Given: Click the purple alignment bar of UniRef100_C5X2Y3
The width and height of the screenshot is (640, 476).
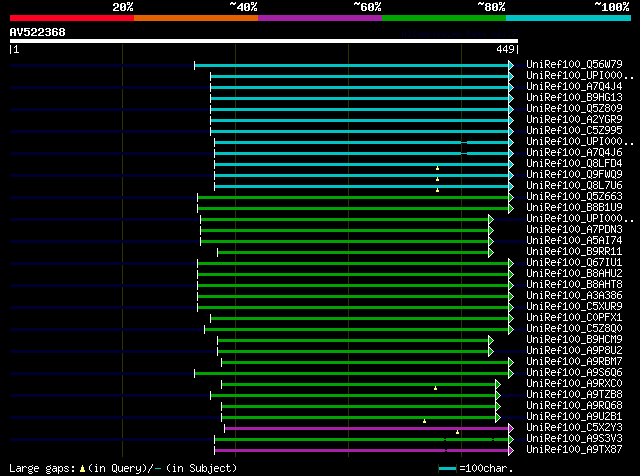Looking at the screenshot, I should tap(367, 428).
